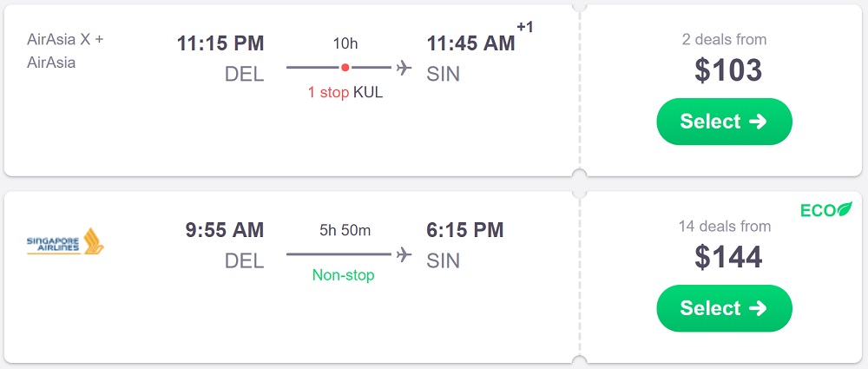Click the 5h 50m flight duration
The width and height of the screenshot is (868, 369).
click(x=345, y=230)
